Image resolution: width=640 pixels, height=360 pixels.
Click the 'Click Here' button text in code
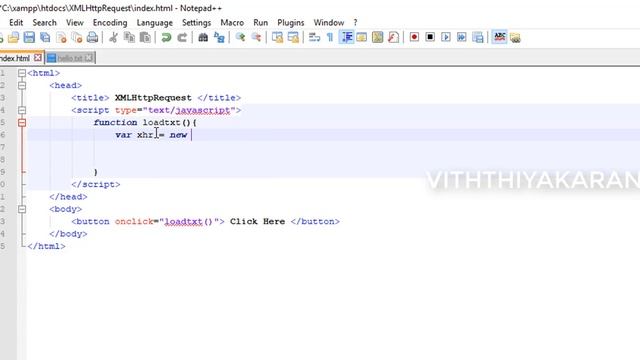pos(257,222)
